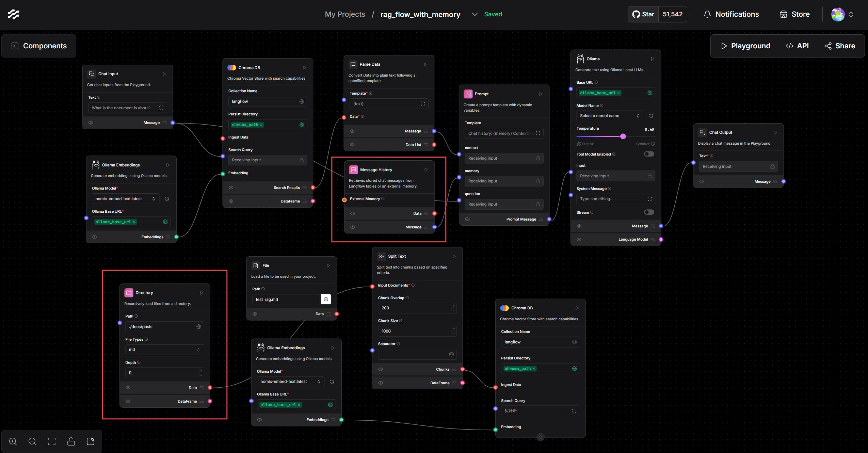Toggle eye visibility for Directory DataFrame output
Screen dimensions: 868x453
[128, 401]
